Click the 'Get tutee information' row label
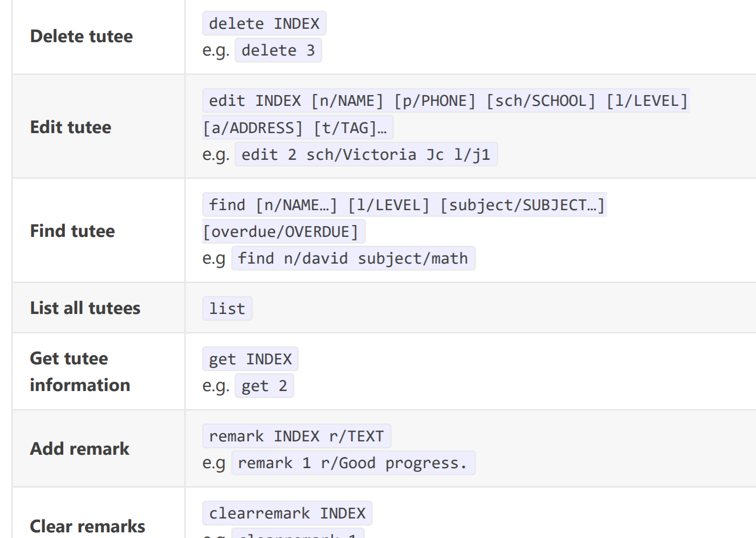Image resolution: width=756 pixels, height=538 pixels. 80,372
